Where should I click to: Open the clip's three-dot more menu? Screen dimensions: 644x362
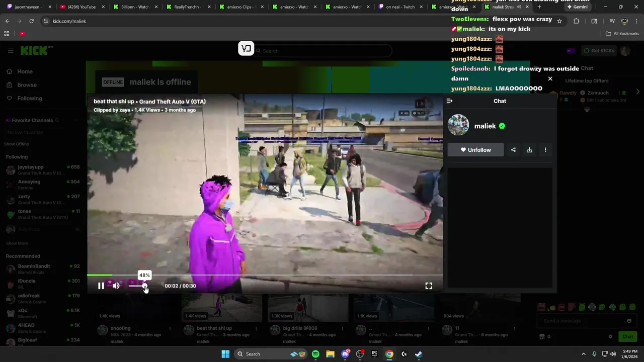click(x=545, y=150)
